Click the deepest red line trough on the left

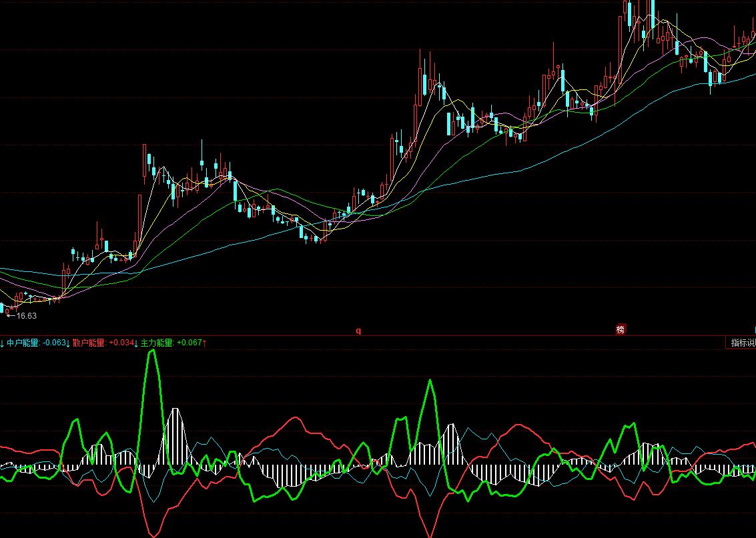[153, 535]
